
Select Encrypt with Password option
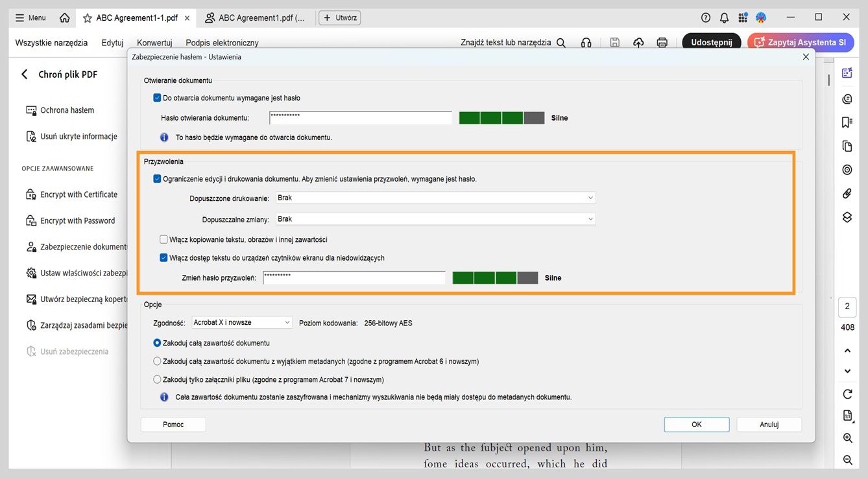[x=70, y=221]
